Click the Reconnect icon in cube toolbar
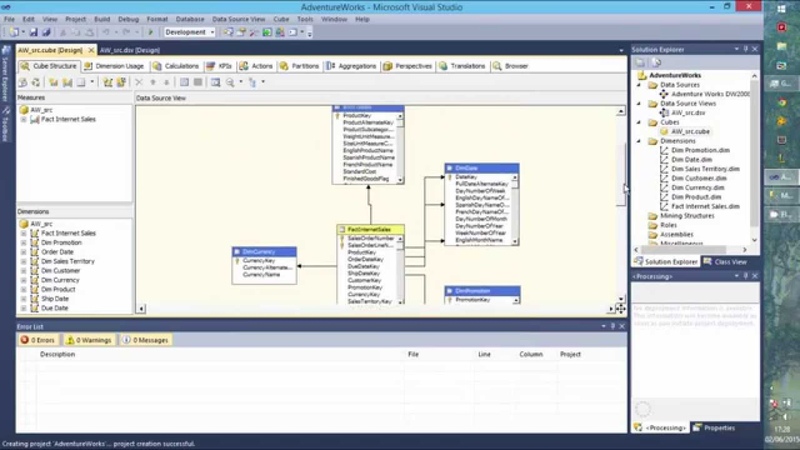The height and width of the screenshot is (450, 800). click(36, 82)
